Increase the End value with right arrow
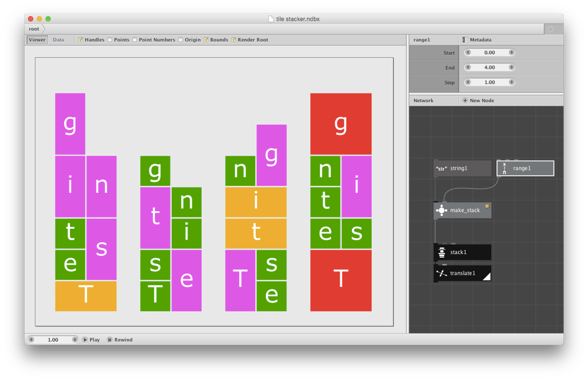 [x=512, y=68]
